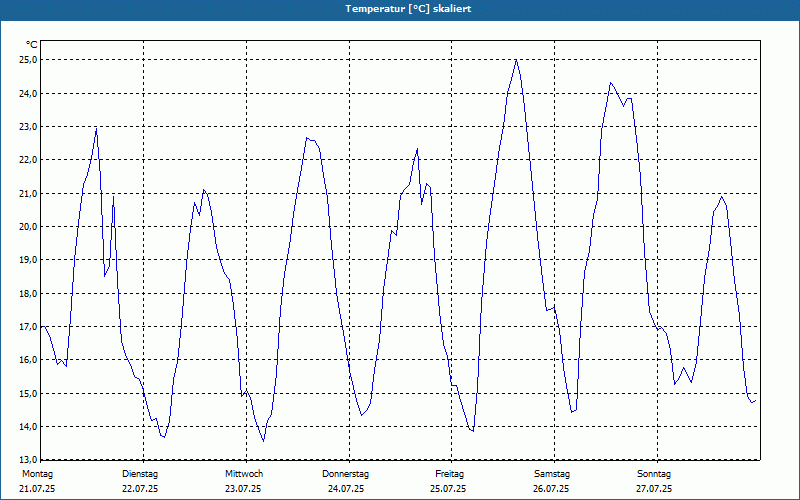The image size is (800, 500).
Task: Click the Donnerstag day label
Action: coord(345,474)
